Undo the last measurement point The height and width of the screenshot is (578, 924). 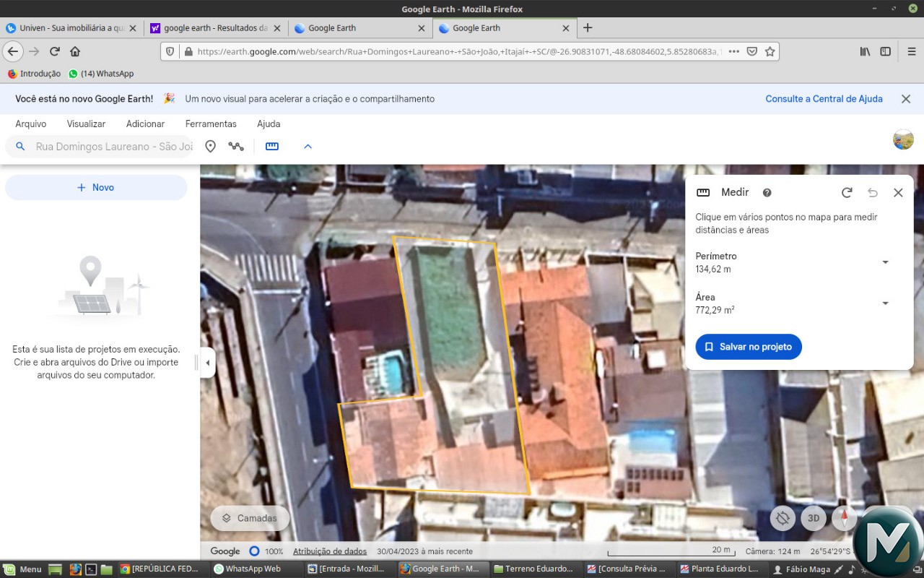tap(873, 193)
